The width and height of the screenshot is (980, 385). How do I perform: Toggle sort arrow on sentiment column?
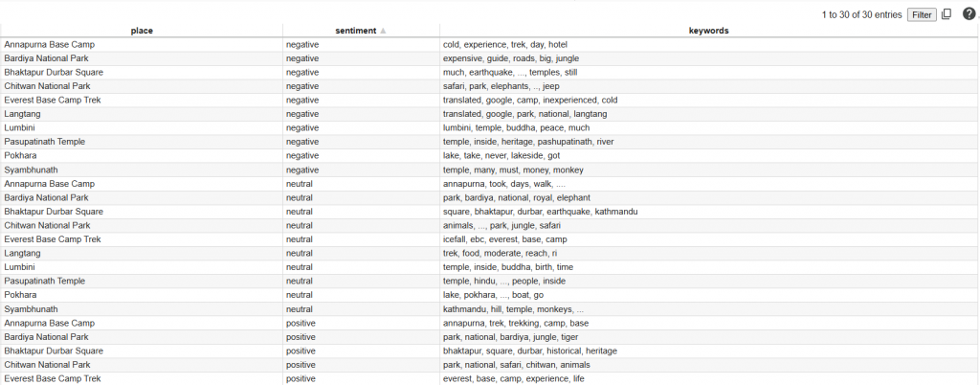pos(383,31)
